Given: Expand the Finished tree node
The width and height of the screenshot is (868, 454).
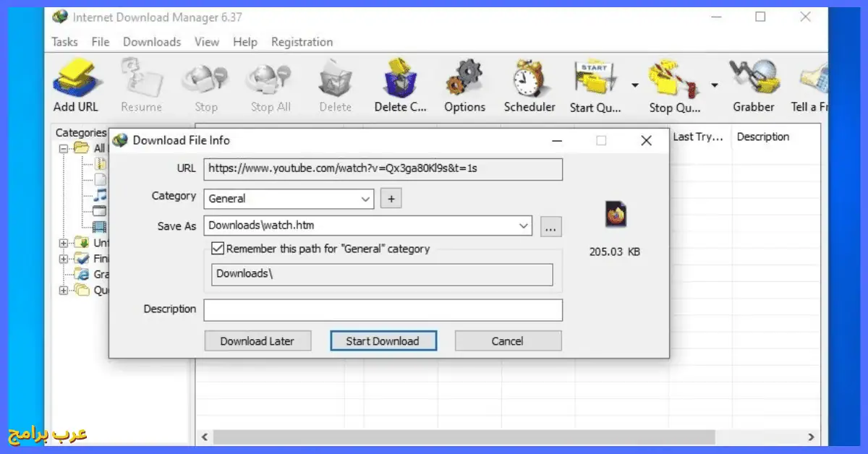Looking at the screenshot, I should click(64, 259).
